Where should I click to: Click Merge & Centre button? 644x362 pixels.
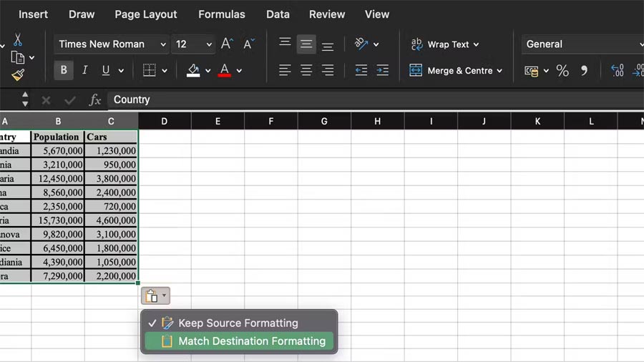[x=451, y=71]
